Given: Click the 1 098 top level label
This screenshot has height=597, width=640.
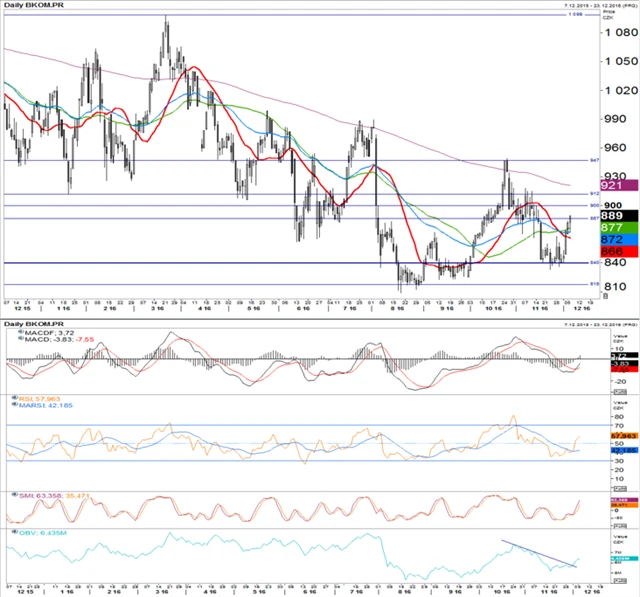Looking at the screenshot, I should 576,15.
